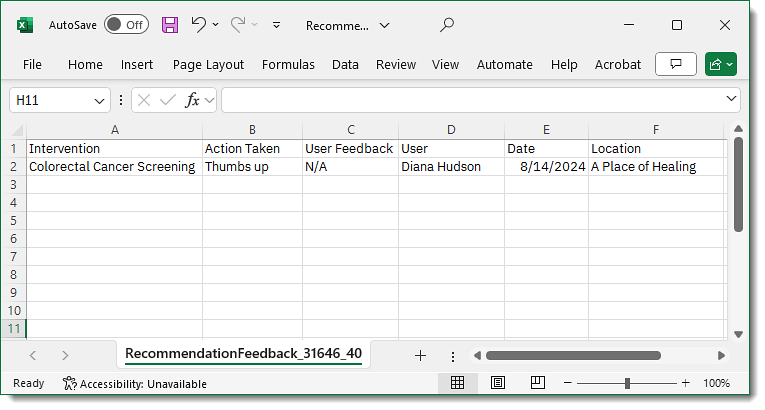
Task: Select the Action Taken cell
Action: click(x=252, y=149)
